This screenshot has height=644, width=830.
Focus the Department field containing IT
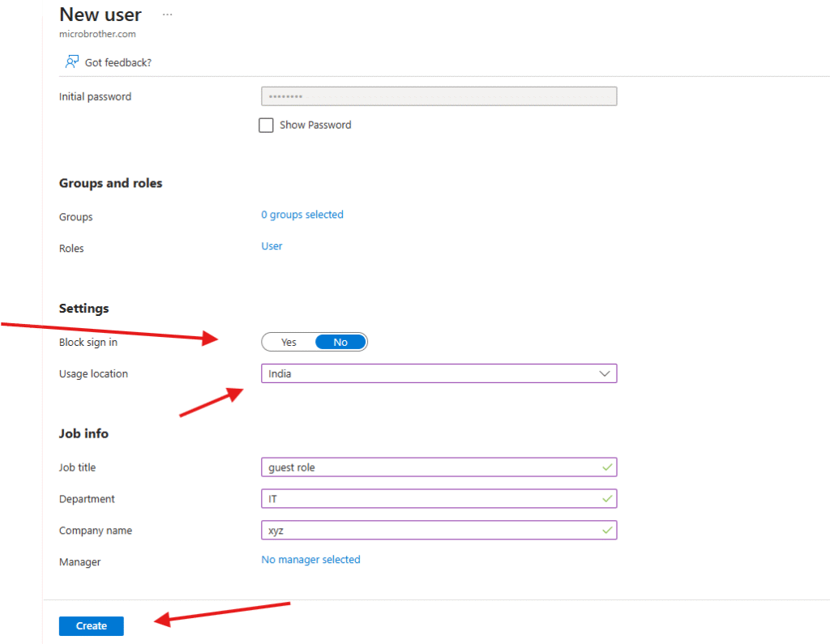coord(430,499)
